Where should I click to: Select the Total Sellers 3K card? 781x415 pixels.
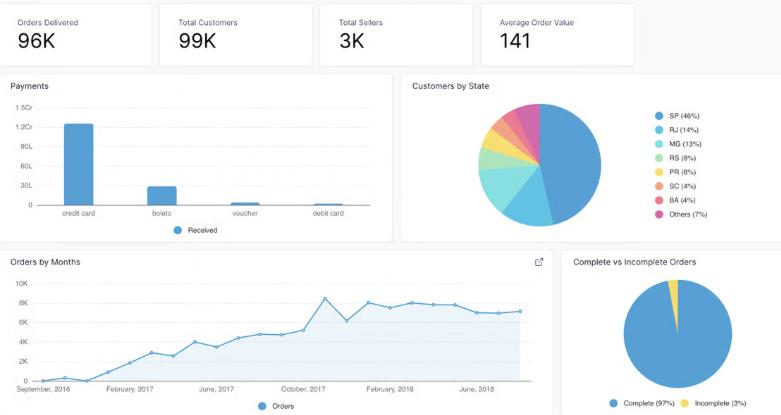pos(396,35)
